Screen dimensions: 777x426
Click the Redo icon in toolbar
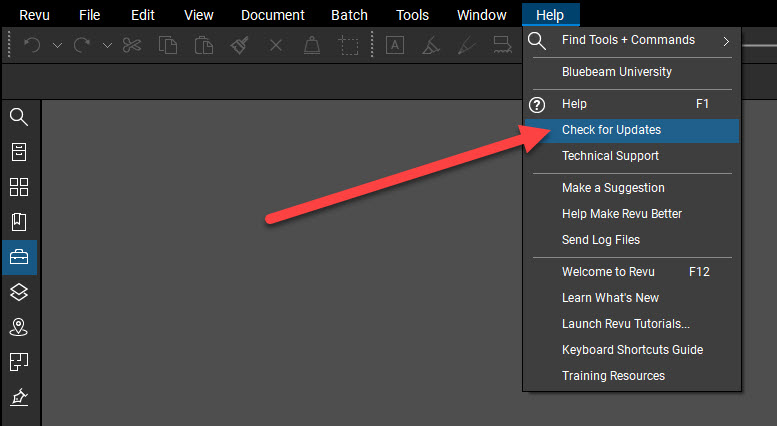pos(82,46)
